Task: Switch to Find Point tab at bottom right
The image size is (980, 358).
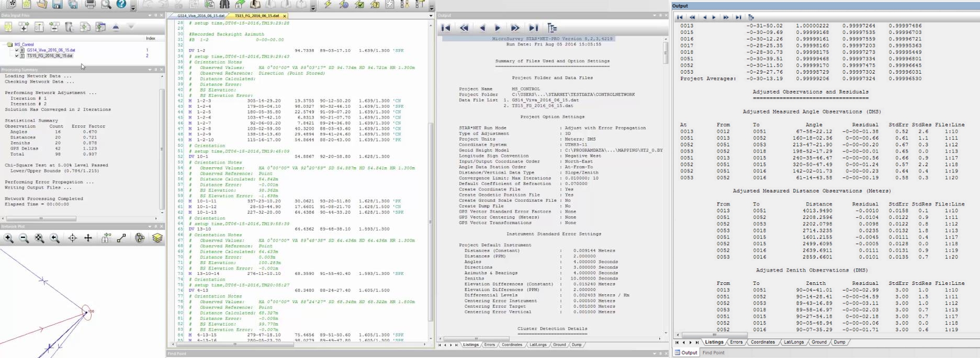Action: point(713,352)
